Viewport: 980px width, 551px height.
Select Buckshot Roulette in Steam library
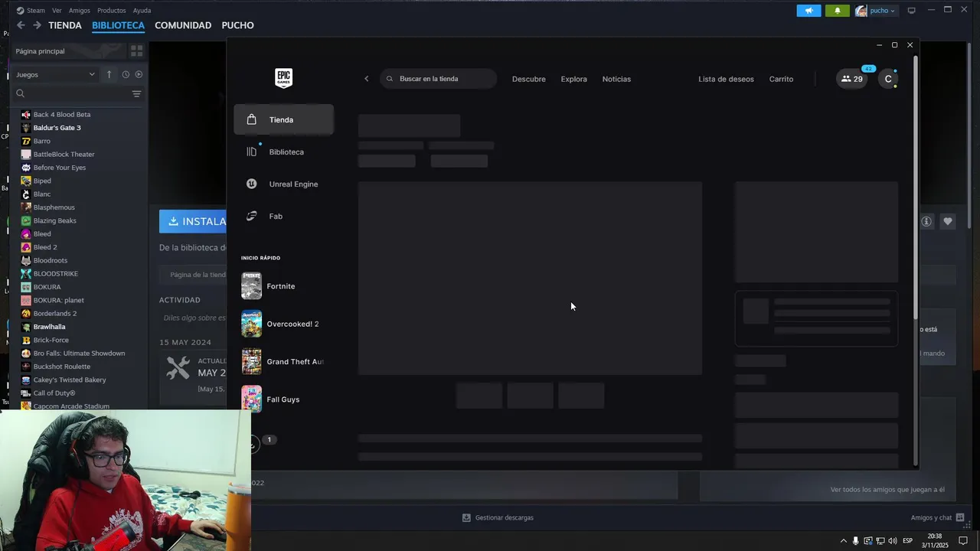click(61, 367)
